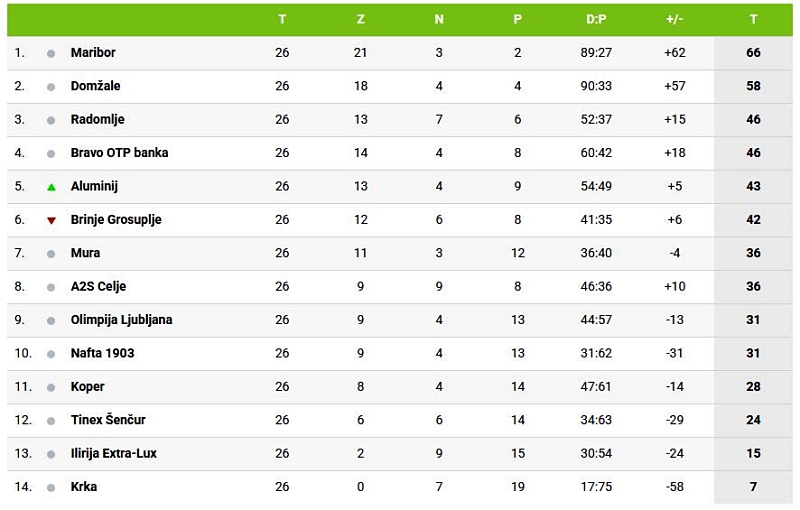Click the red down-arrow icon beside Brinje Grosuplje

pyautogui.click(x=51, y=220)
